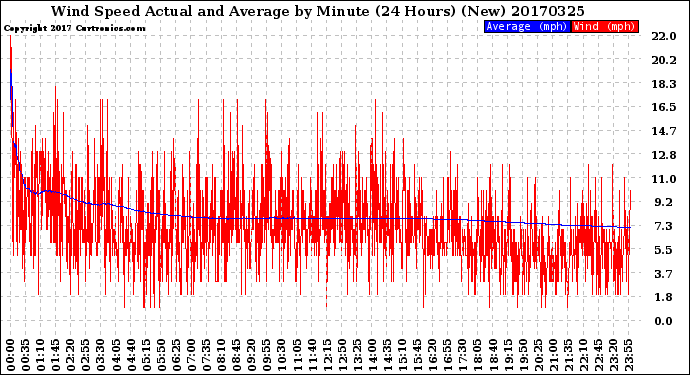This screenshot has width=690, height=375.
Task: Click the 12:15 time axis label
Action: point(327,355)
